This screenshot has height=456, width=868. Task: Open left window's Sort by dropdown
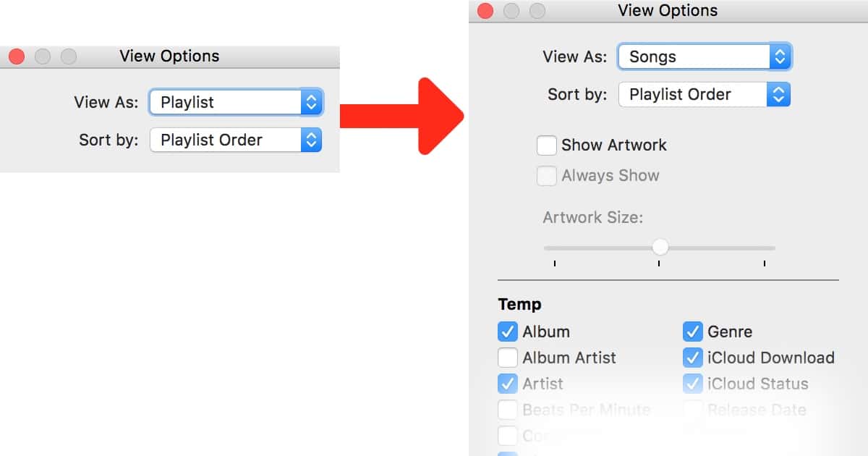(x=236, y=140)
